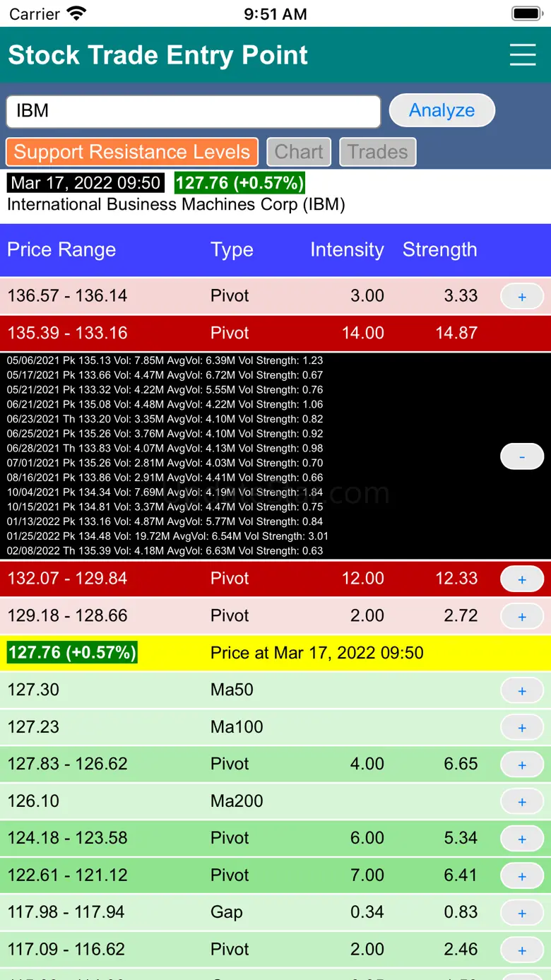The image size is (551, 980).
Task: Expand the 129.18 - 128.66 pivot row
Action: click(521, 617)
